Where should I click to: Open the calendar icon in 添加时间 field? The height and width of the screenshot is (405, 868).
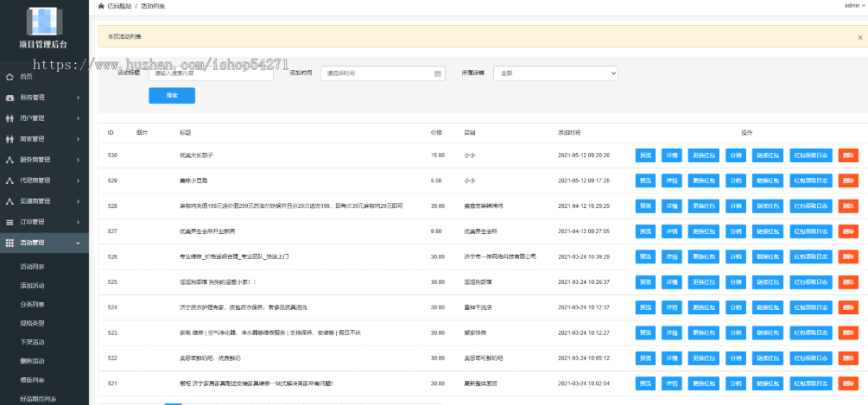(x=437, y=73)
